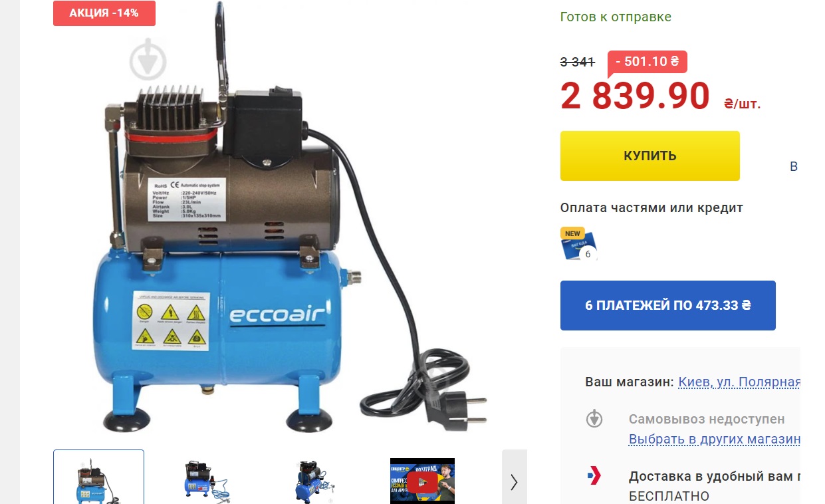
Task: Select the first compressor thumbnail
Action: coord(98,477)
